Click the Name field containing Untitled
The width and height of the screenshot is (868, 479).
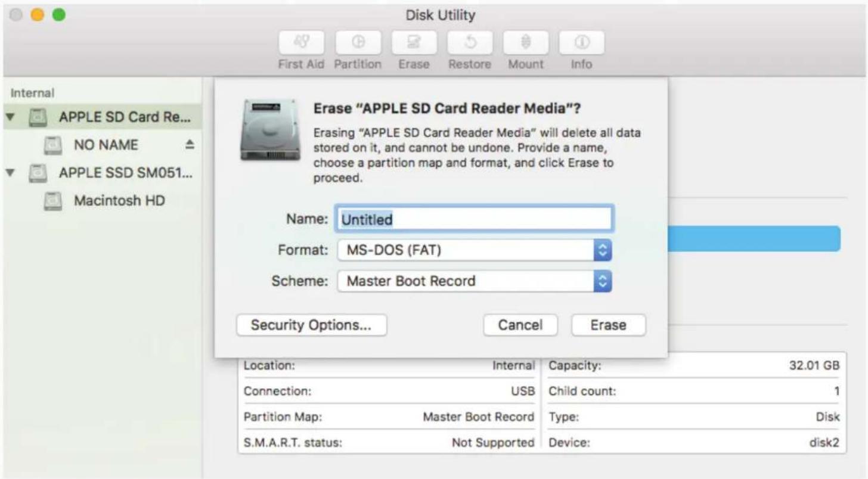tap(475, 219)
